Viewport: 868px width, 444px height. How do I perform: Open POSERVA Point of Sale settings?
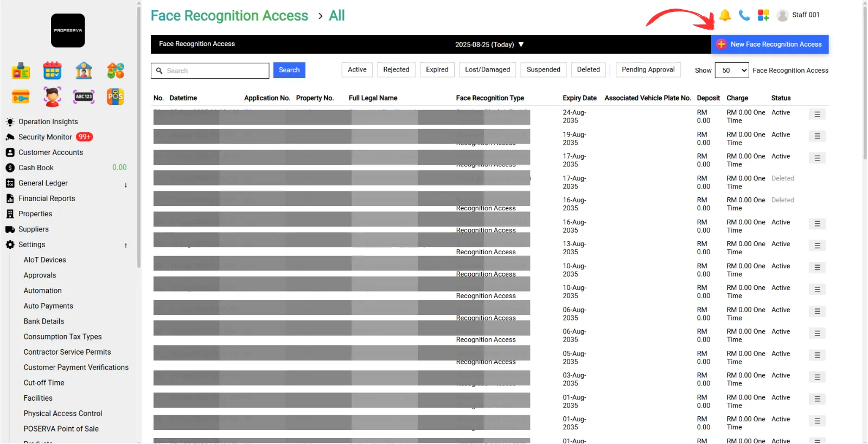61,429
